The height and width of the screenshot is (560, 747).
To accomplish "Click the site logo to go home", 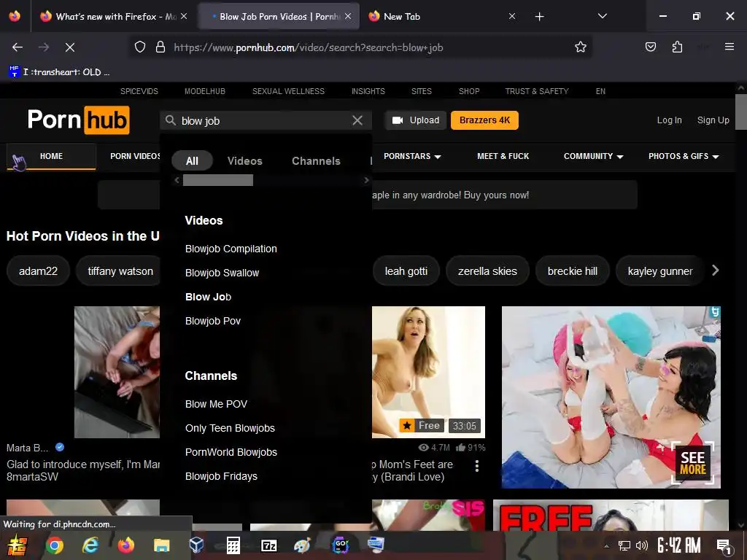I will coord(79,120).
